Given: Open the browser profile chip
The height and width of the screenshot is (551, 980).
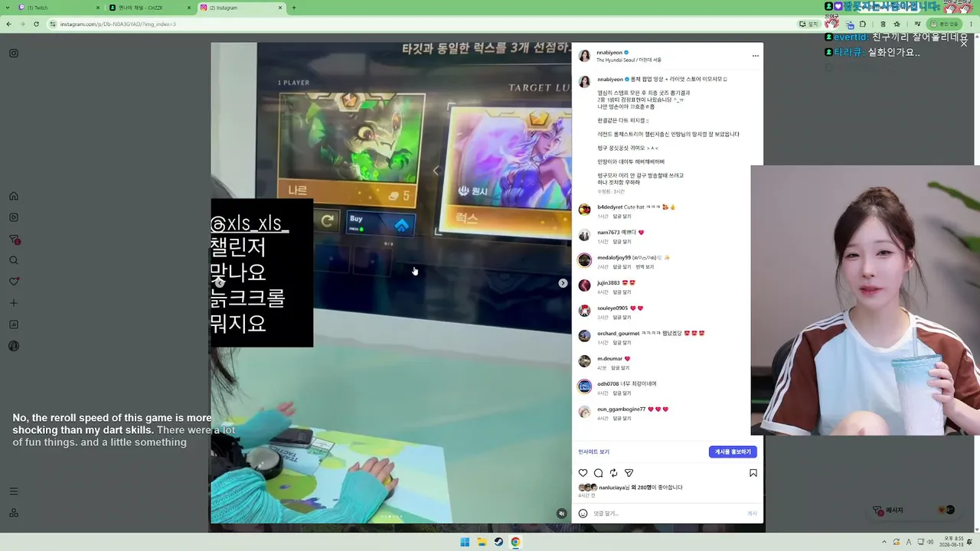Looking at the screenshot, I should [945, 24].
